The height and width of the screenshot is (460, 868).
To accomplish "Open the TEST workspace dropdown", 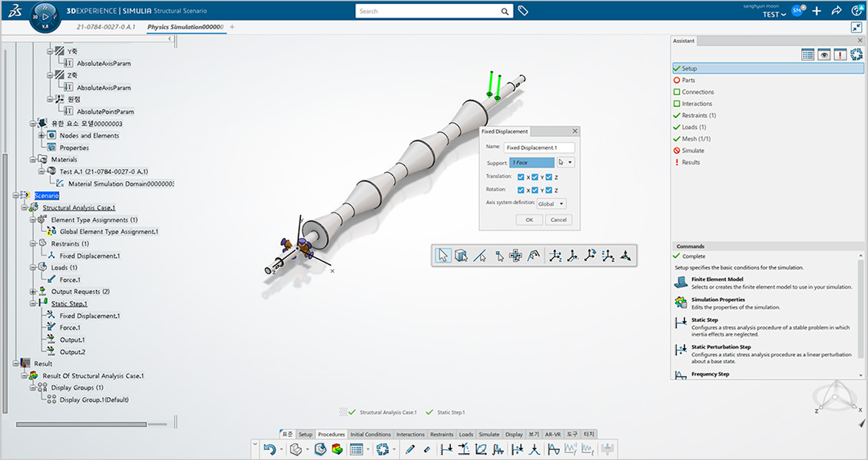I will point(774,15).
